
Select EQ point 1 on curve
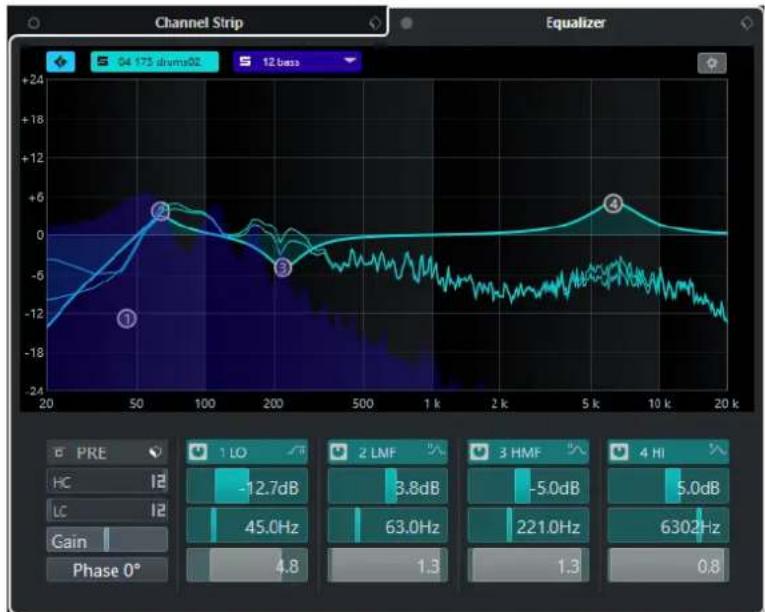pos(127,319)
